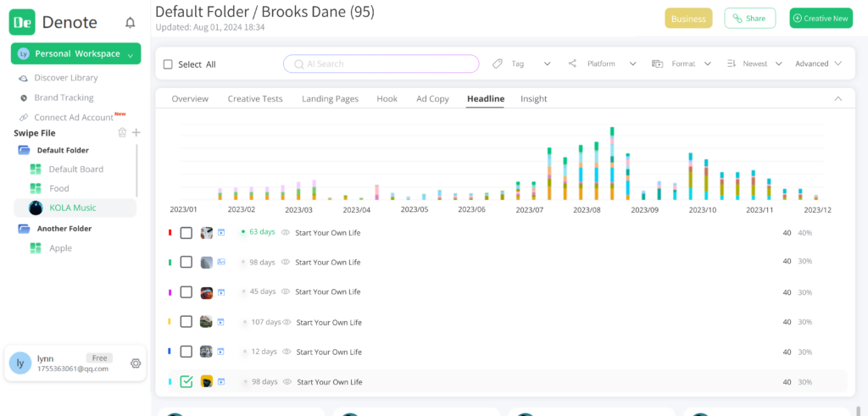Open settings gear next to lynn account
Viewport: 868px width, 416px height.
(x=136, y=363)
